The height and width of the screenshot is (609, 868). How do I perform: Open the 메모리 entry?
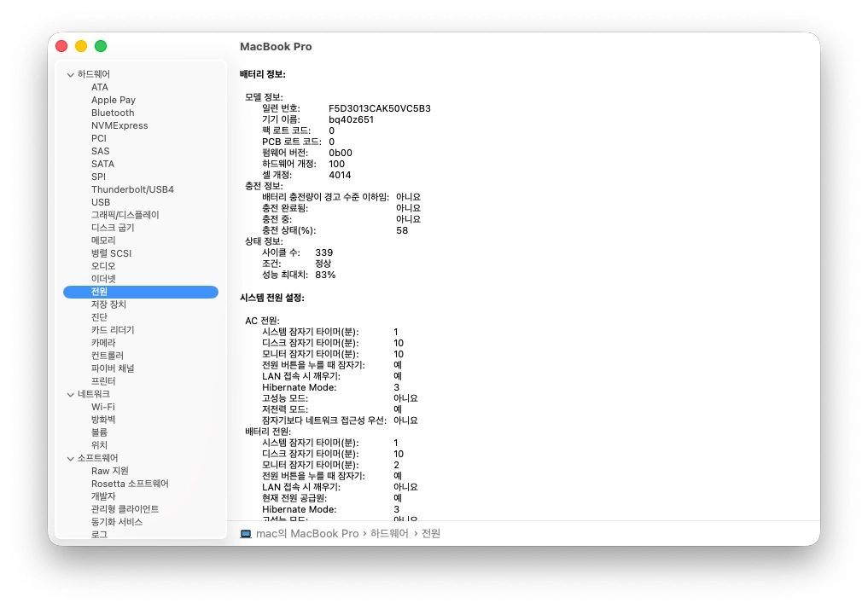(103, 240)
